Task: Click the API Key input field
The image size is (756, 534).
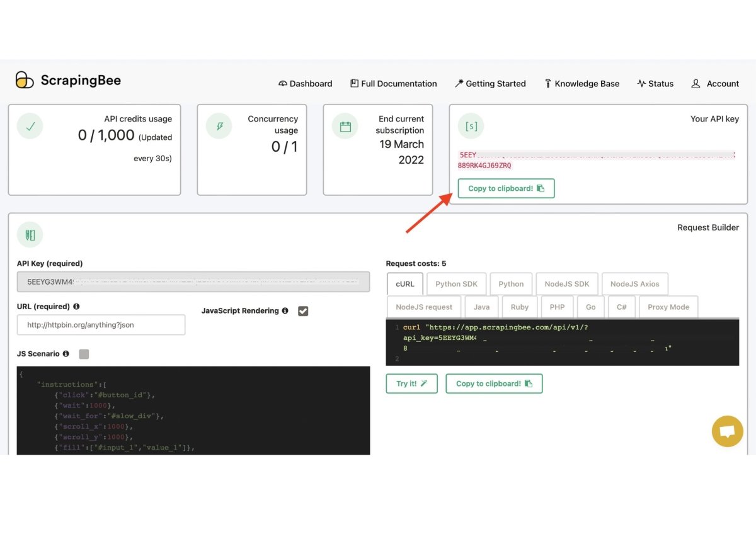Action: pos(193,283)
